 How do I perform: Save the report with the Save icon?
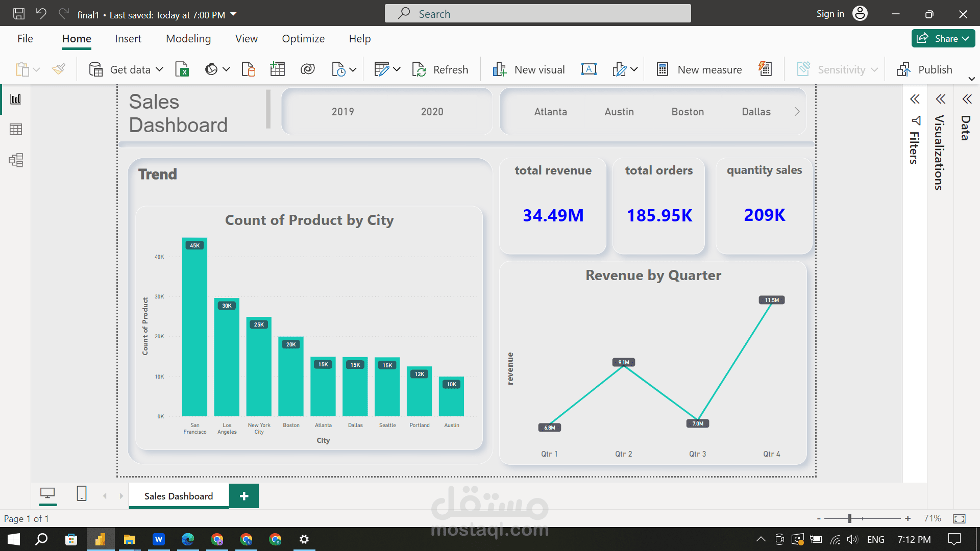tap(19, 14)
